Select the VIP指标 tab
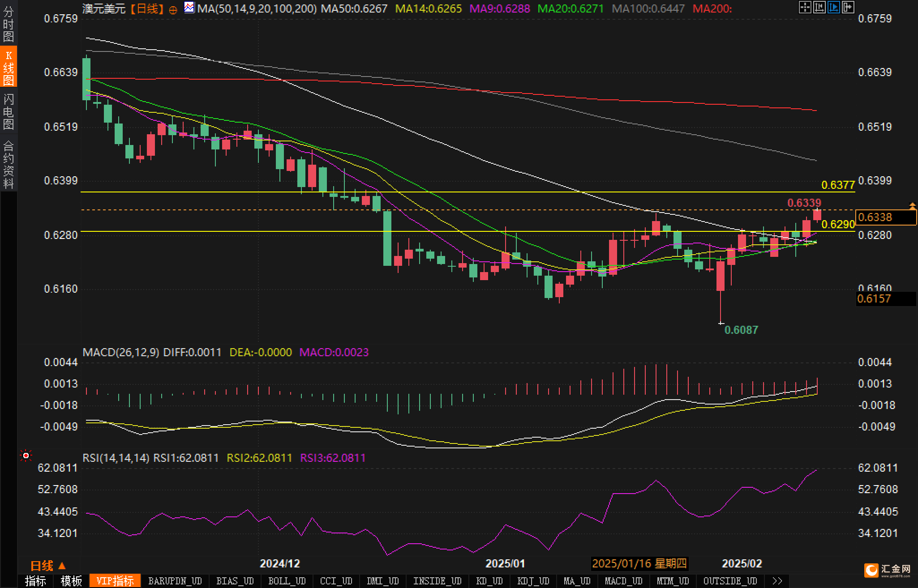This screenshot has width=918, height=588. pyautogui.click(x=115, y=581)
